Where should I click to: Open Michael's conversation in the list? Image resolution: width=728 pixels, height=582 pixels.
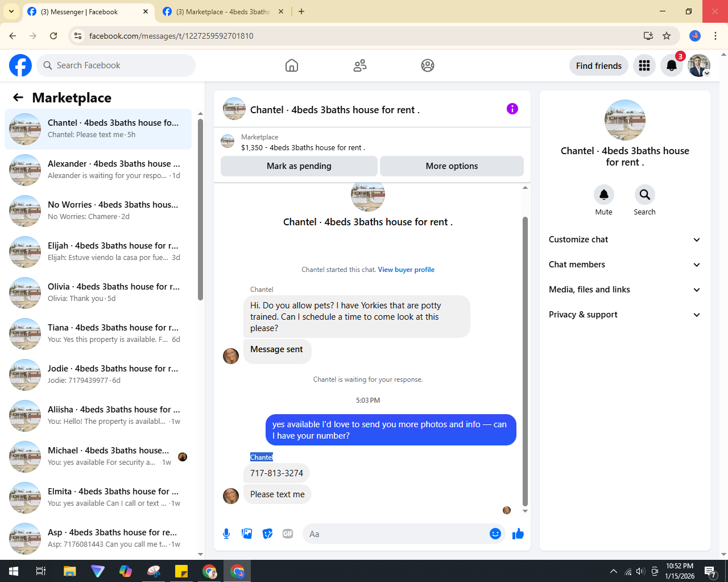[98, 457]
